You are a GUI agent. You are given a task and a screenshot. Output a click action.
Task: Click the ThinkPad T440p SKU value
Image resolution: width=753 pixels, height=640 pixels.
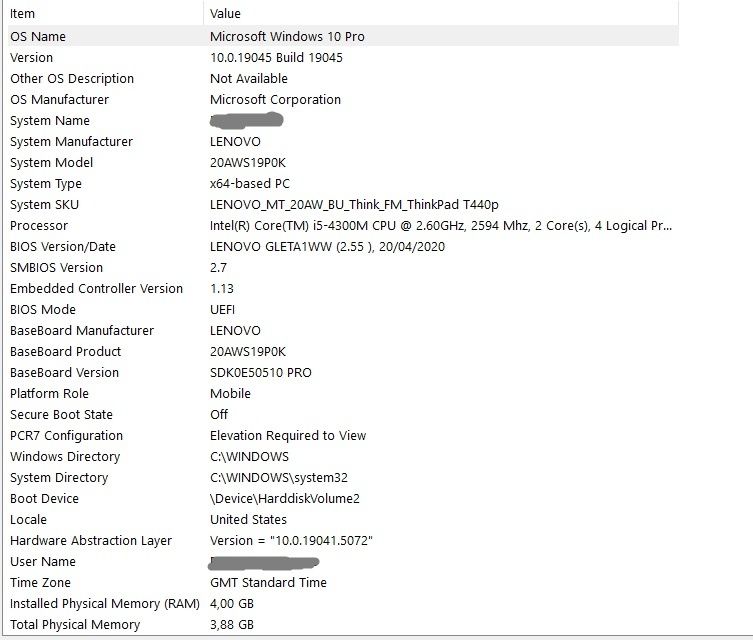(x=354, y=205)
